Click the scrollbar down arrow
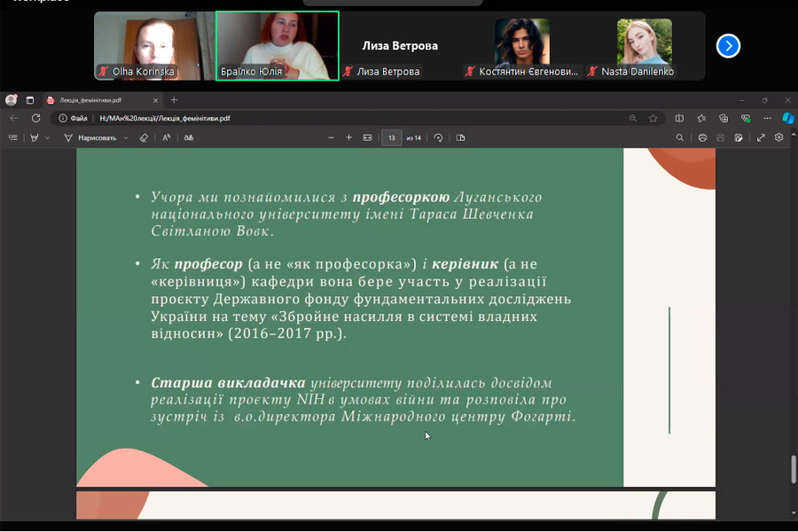Screen dimensions: 798x532 (794, 513)
